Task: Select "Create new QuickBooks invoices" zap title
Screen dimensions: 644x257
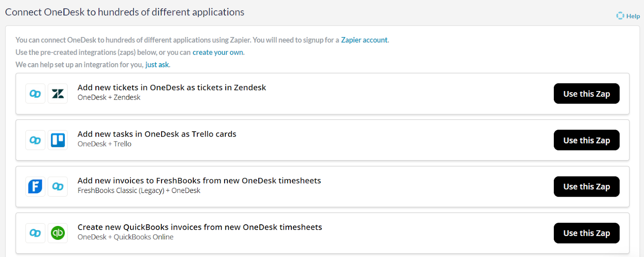Action: coord(200,227)
